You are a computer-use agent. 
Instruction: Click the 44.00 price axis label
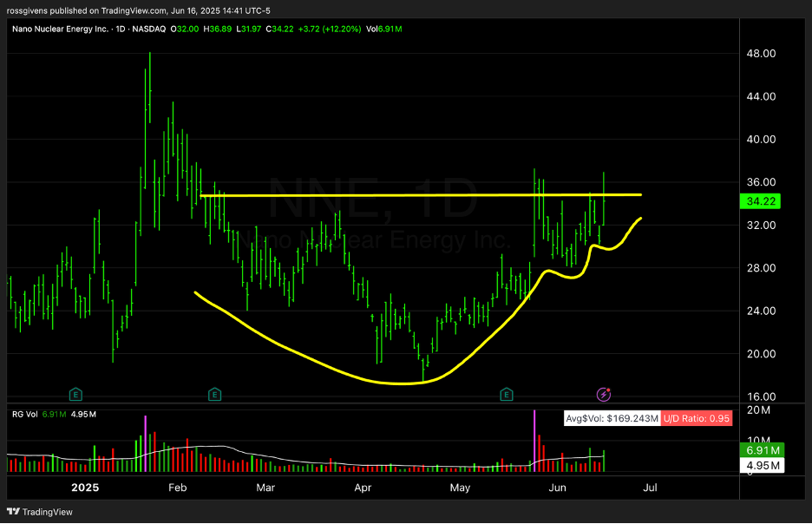761,96
